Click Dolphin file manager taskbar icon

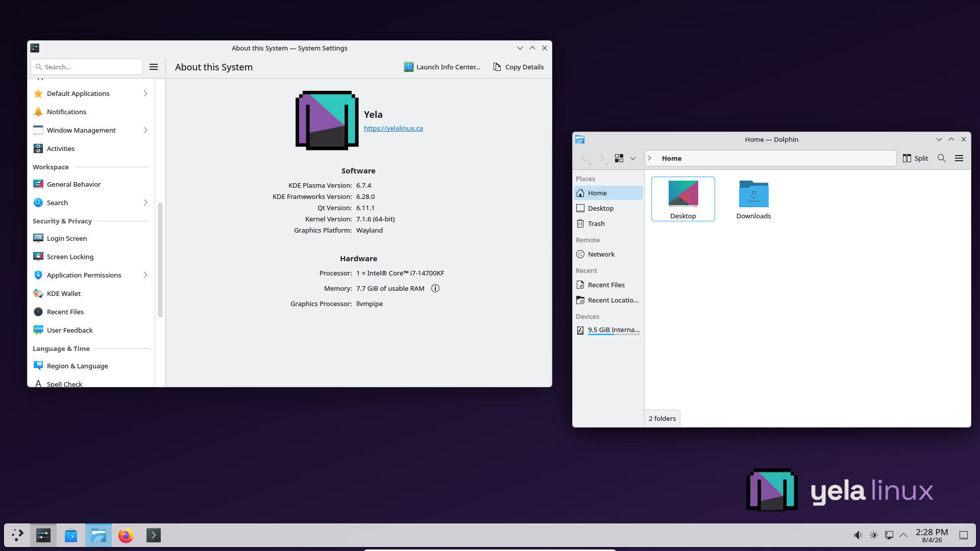tap(99, 535)
